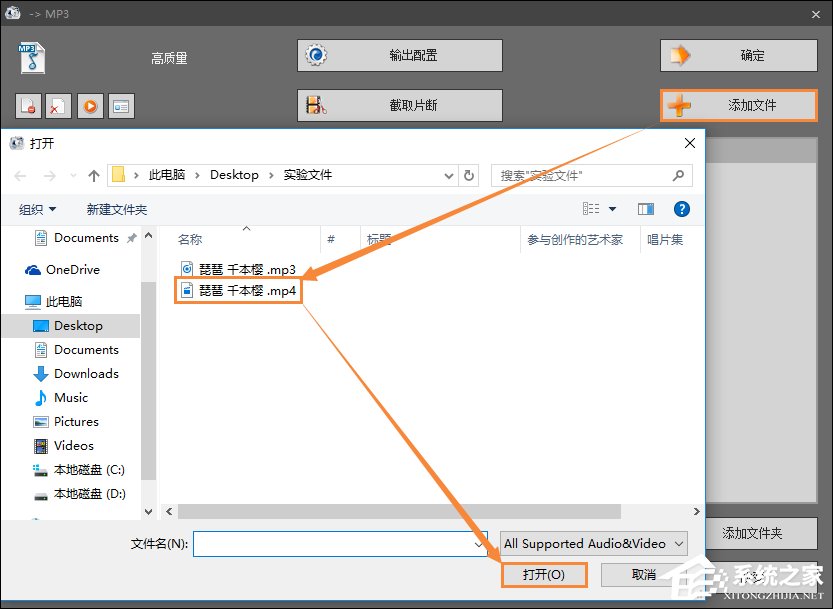
Task: Select the 琵琶 千本樱.mp4 file
Action: [x=238, y=290]
